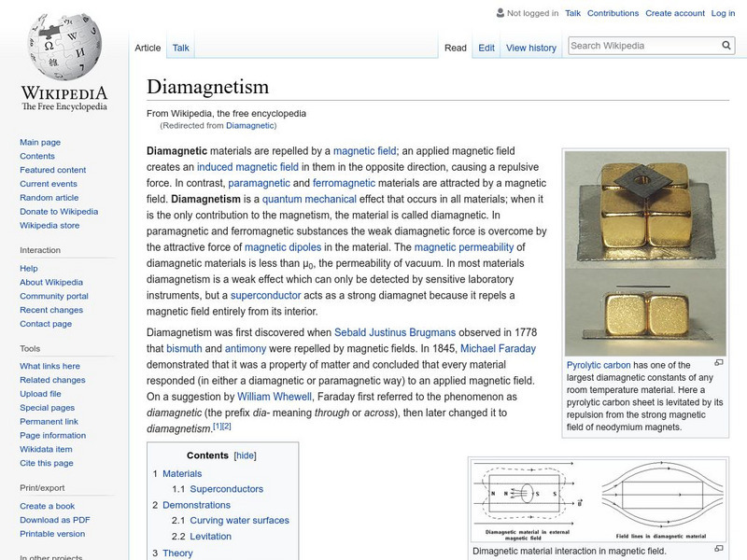This screenshot has width=747, height=560.
Task: Open the ferromagnetic link
Action: tap(344, 183)
